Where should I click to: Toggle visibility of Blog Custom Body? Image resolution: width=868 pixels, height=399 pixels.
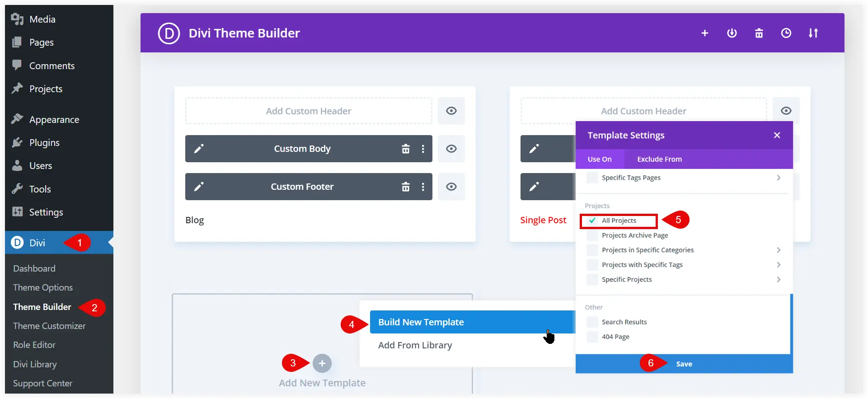451,149
